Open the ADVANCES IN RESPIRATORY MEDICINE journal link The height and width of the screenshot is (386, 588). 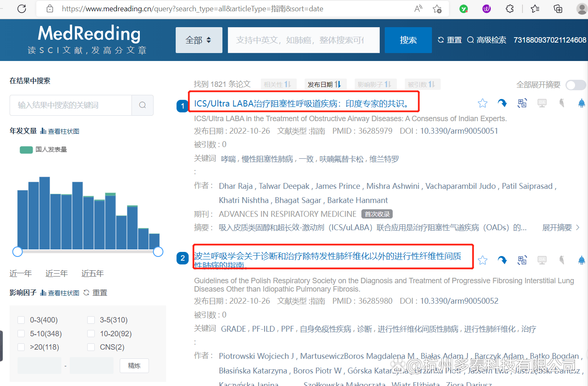tap(288, 214)
